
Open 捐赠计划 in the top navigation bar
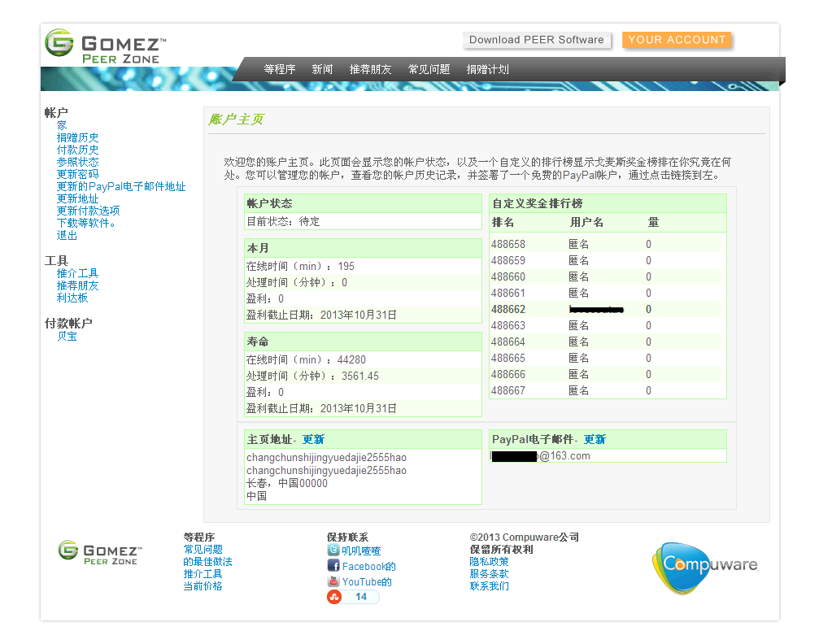pyautogui.click(x=487, y=70)
